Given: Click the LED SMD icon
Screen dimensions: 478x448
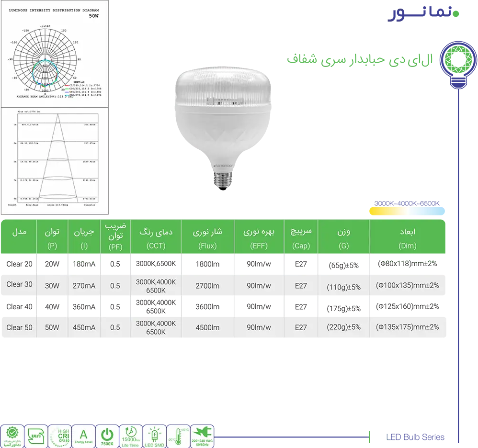Looking at the screenshot, I should [x=155, y=436].
